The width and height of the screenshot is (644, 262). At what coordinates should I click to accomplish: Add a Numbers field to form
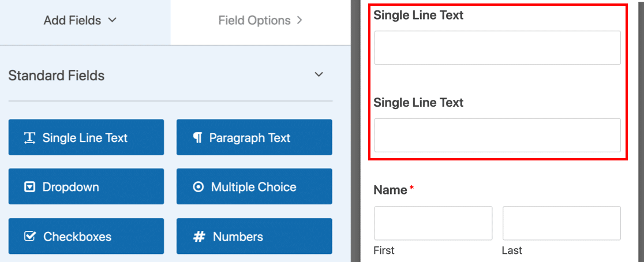pos(254,236)
